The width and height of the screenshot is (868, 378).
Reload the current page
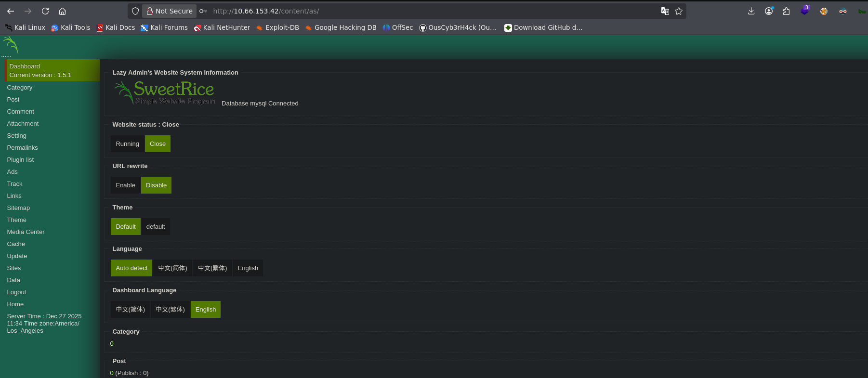pos(45,11)
